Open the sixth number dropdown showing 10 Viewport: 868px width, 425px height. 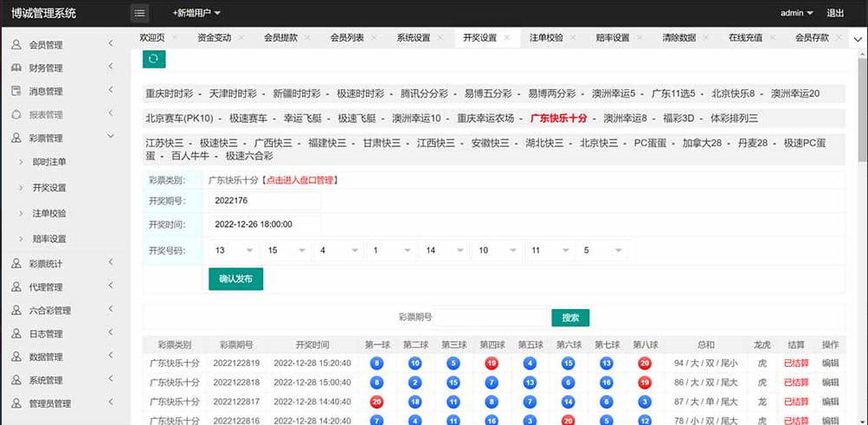497,250
